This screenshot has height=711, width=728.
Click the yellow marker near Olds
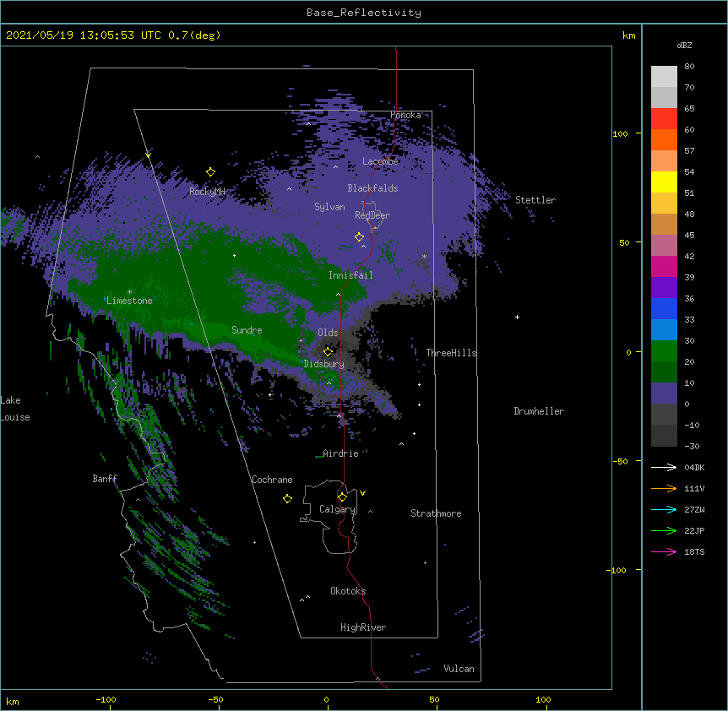coord(328,351)
